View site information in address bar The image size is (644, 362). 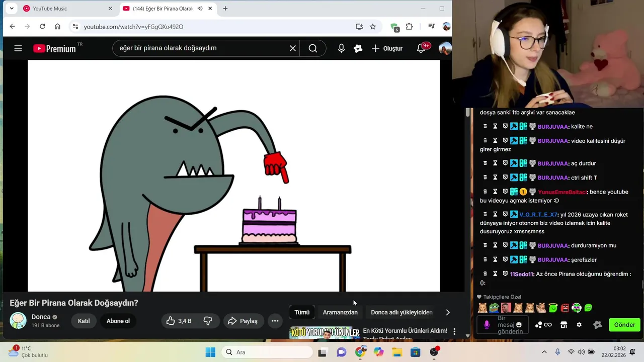pyautogui.click(x=75, y=27)
